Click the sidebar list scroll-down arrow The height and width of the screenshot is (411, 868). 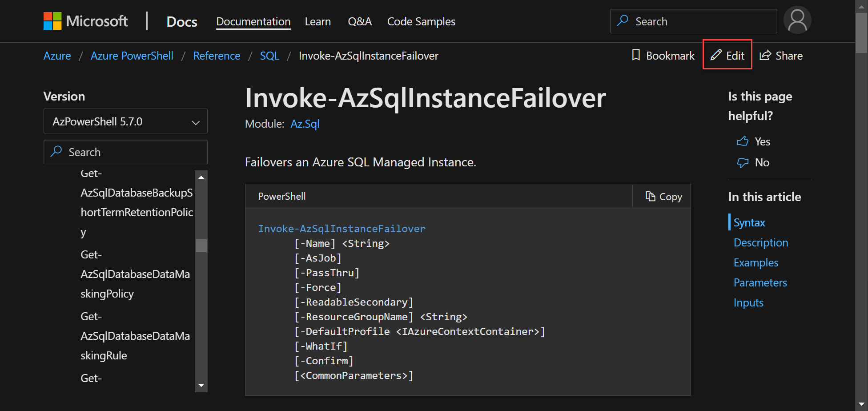[201, 385]
